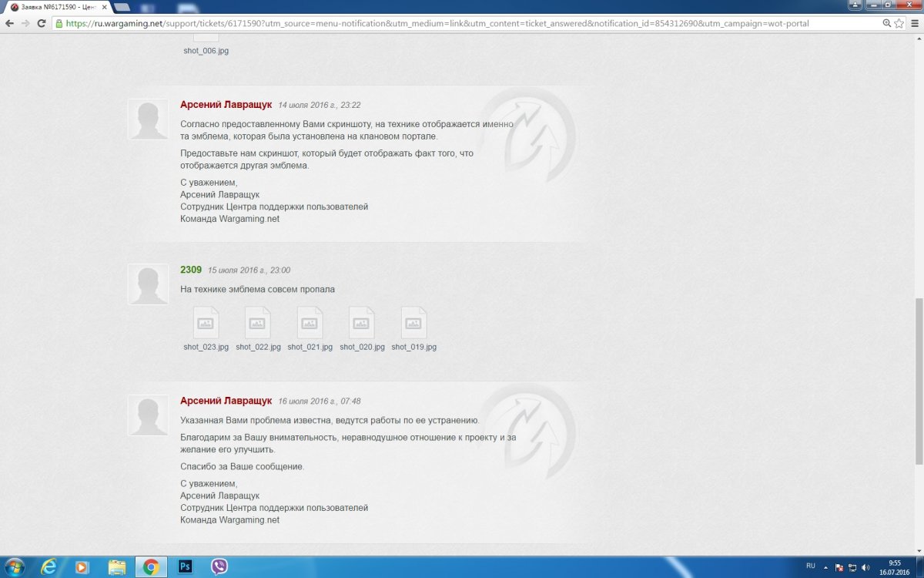Open the Chrome hamburger menu
The height and width of the screenshot is (578, 924).
(914, 23)
